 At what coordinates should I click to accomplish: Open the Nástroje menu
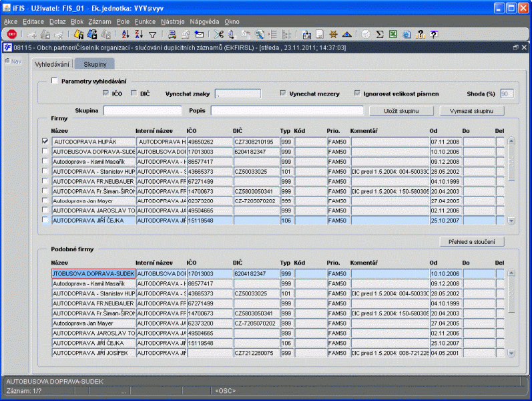click(173, 22)
